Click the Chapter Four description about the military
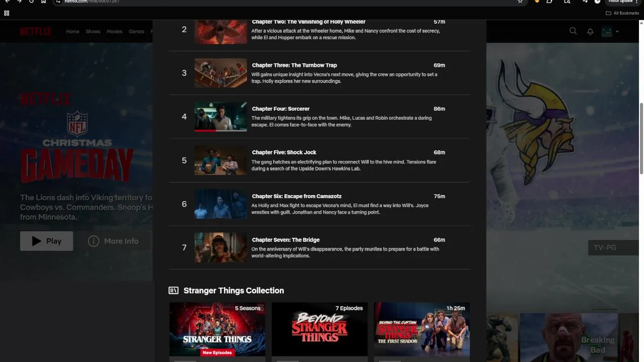This screenshot has height=362, width=644. coord(342,122)
